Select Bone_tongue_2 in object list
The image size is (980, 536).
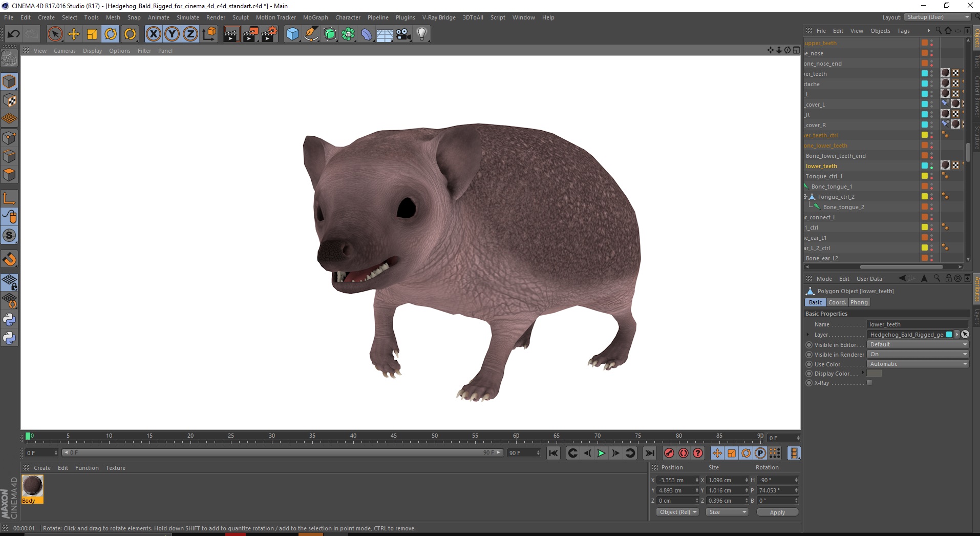[843, 207]
